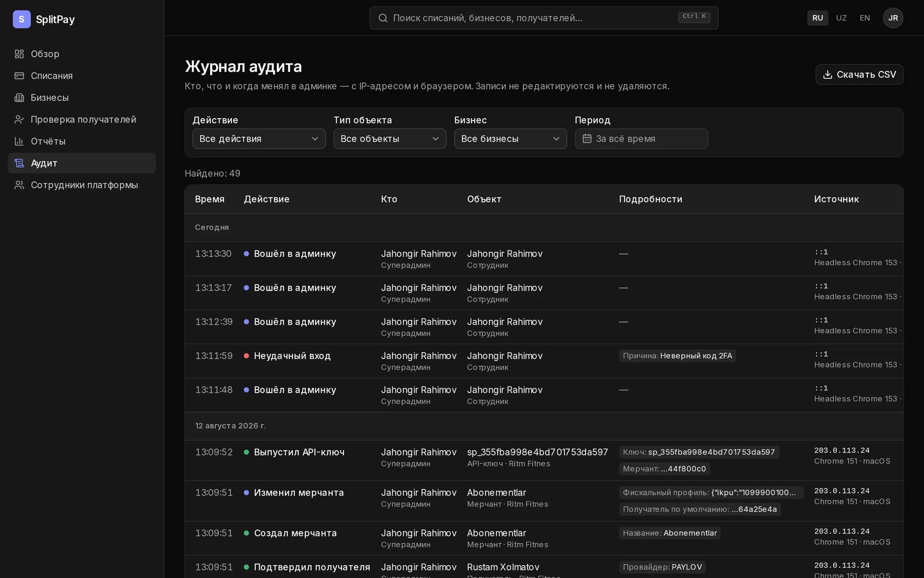Go to Обзор in the sidebar
924x578 pixels.
[82, 54]
